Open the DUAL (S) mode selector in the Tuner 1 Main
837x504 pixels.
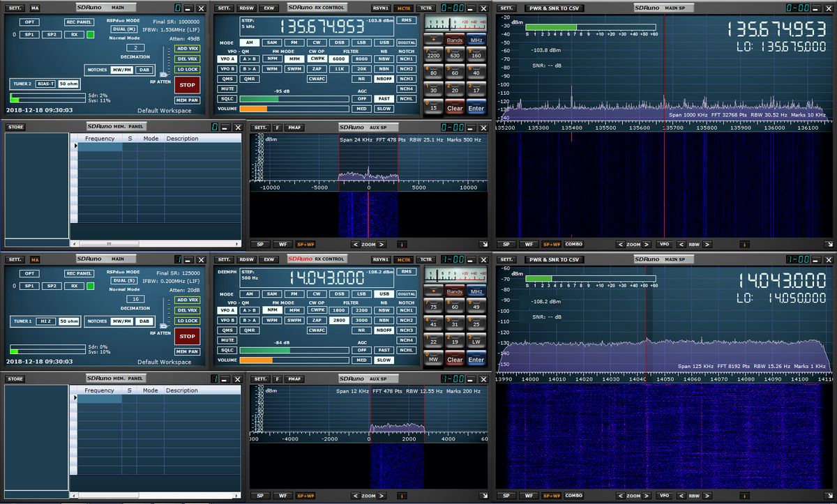tap(123, 280)
